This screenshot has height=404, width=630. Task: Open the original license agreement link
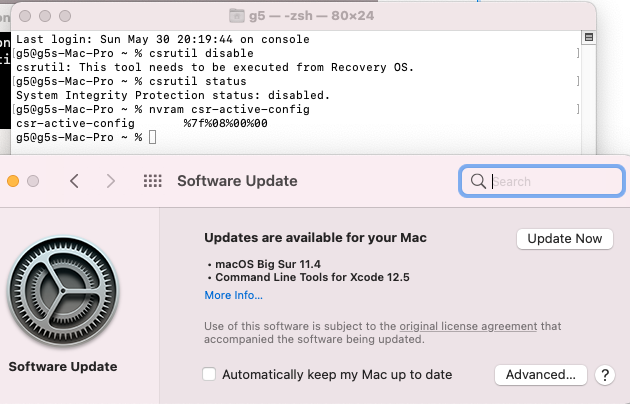[468, 326]
